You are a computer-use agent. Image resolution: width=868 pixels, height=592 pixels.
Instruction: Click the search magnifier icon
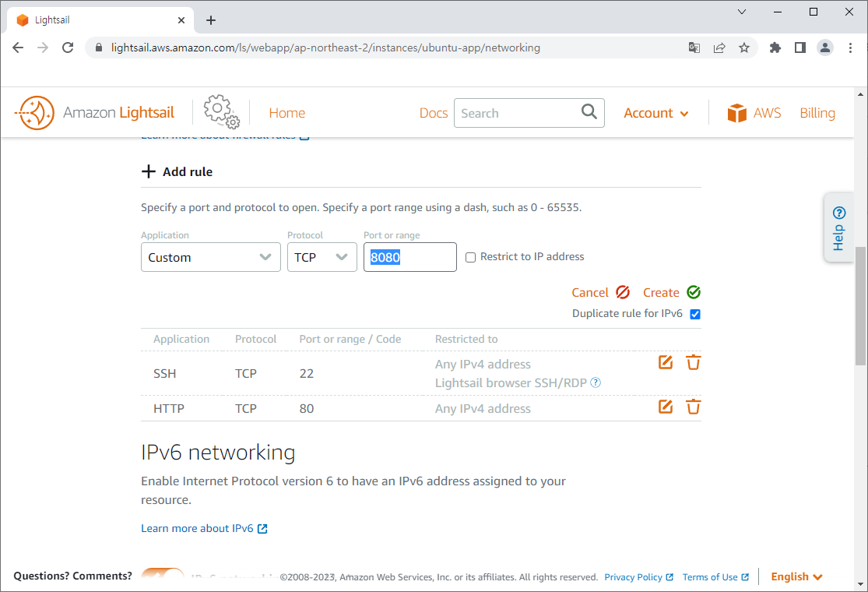[589, 112]
